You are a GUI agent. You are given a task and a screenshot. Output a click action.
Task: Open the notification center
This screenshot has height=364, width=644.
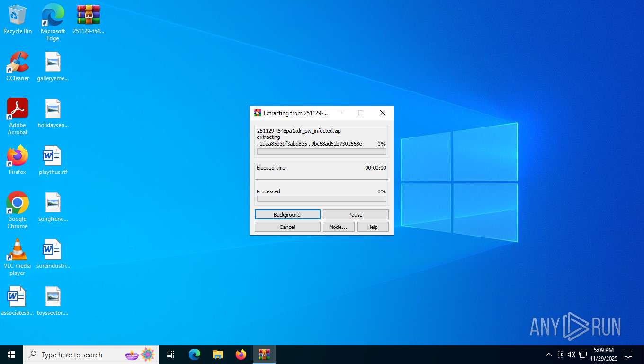tap(628, 355)
